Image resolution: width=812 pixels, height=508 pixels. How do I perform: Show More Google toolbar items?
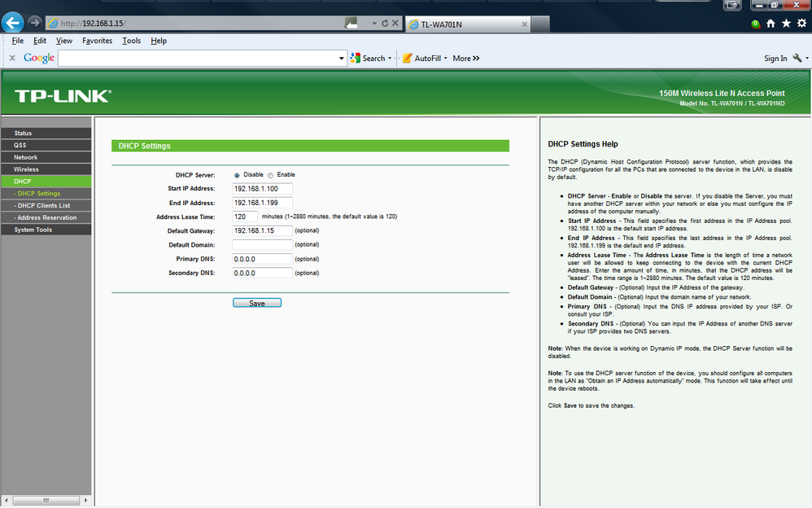point(466,58)
